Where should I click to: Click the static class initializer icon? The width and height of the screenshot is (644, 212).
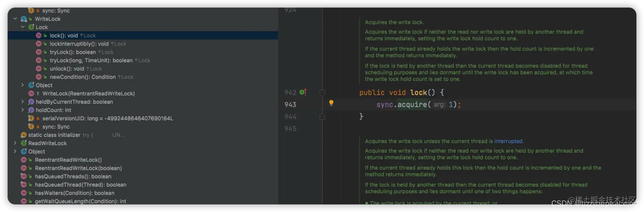coord(24,135)
